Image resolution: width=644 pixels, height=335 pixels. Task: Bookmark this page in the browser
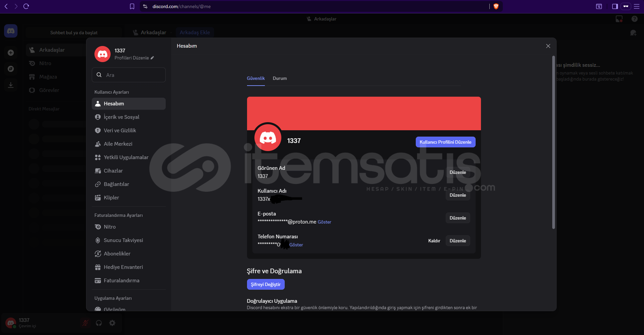click(x=132, y=6)
